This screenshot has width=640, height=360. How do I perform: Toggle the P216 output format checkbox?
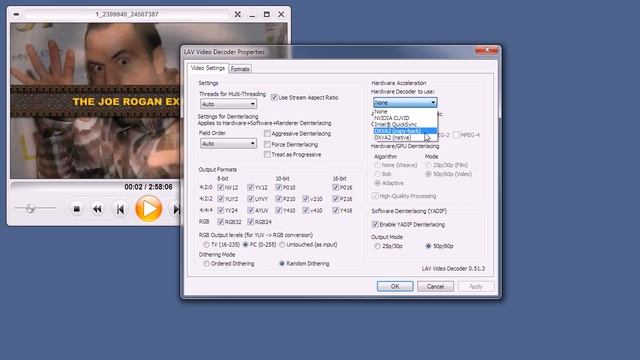pyautogui.click(x=336, y=199)
